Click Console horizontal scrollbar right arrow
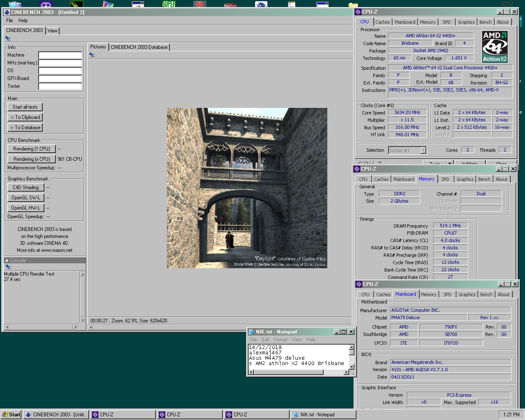This screenshot has height=420, width=525. pyautogui.click(x=75, y=327)
